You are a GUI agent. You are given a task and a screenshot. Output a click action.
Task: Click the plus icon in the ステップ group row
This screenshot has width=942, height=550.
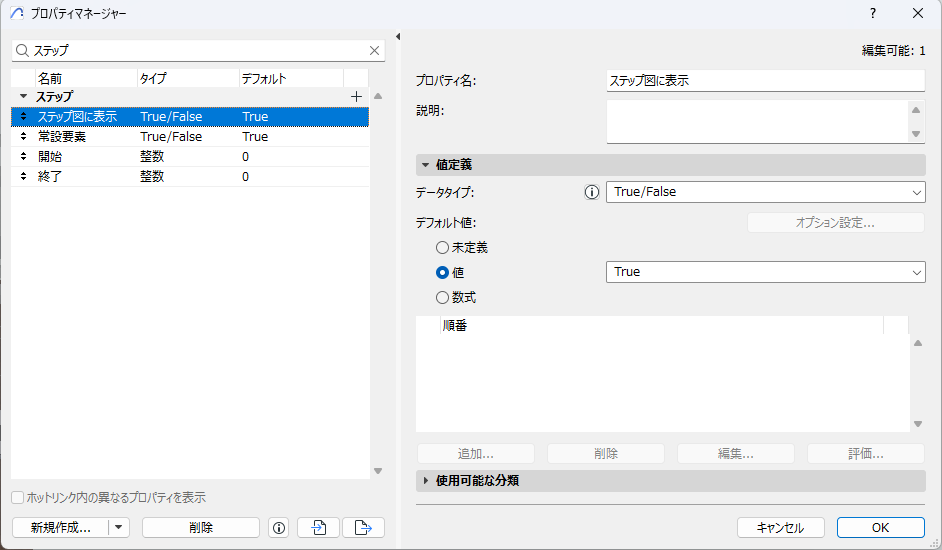pyautogui.click(x=356, y=97)
